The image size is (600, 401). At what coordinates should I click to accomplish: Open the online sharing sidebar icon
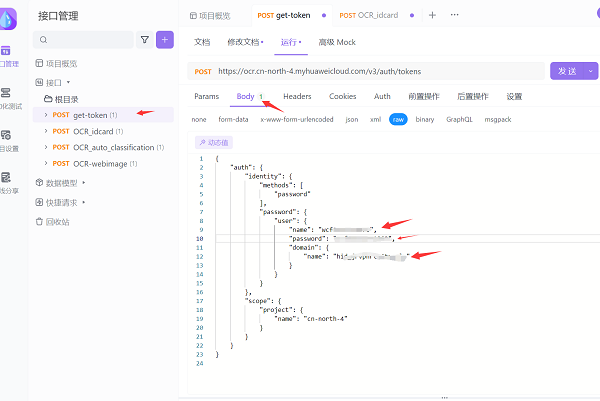coord(8,182)
